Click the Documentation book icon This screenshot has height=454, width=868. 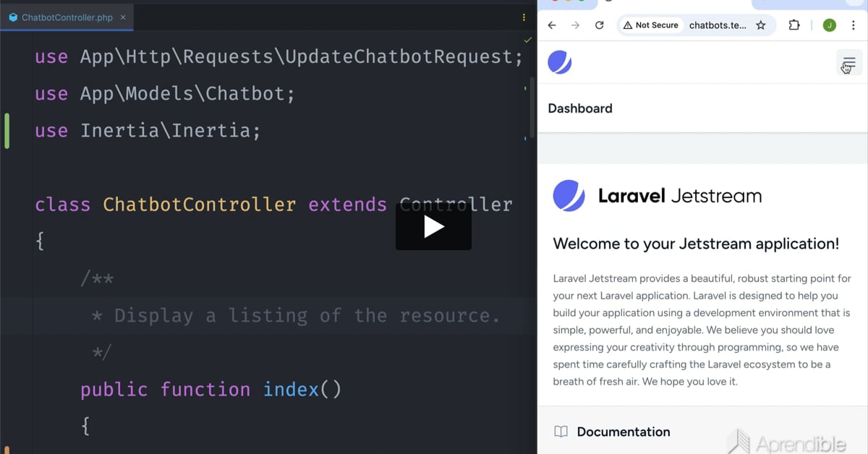pyautogui.click(x=561, y=432)
